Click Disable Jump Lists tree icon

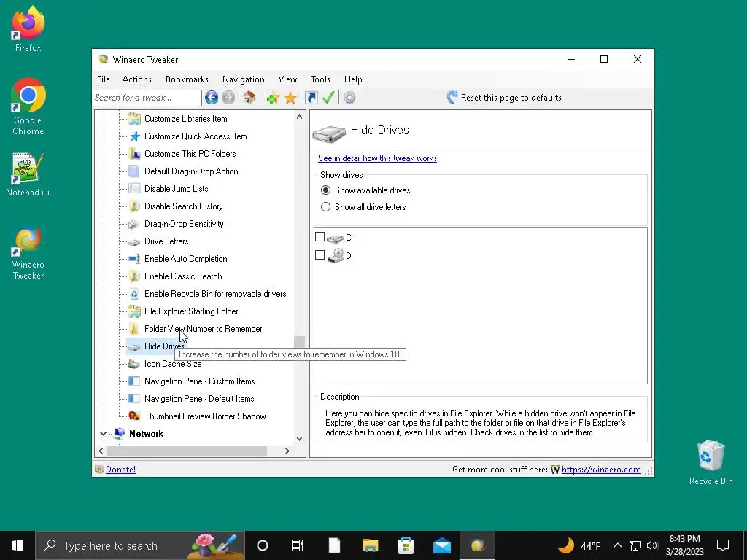(134, 189)
